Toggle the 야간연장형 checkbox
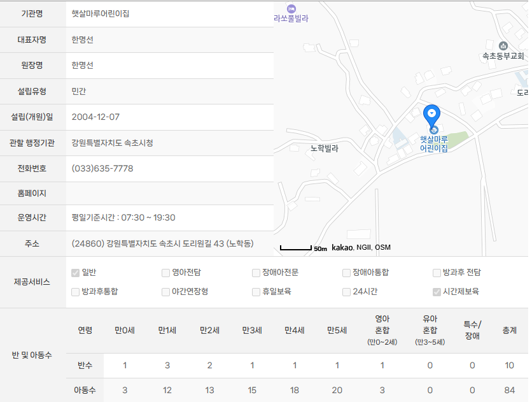The width and height of the screenshot is (532, 402). pos(165,292)
